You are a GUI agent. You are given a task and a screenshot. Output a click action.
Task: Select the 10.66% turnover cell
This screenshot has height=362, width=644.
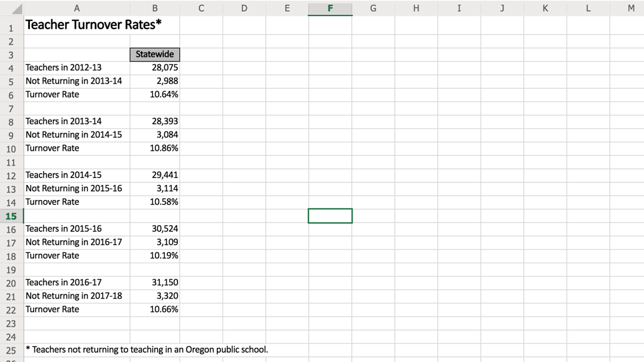pos(155,310)
